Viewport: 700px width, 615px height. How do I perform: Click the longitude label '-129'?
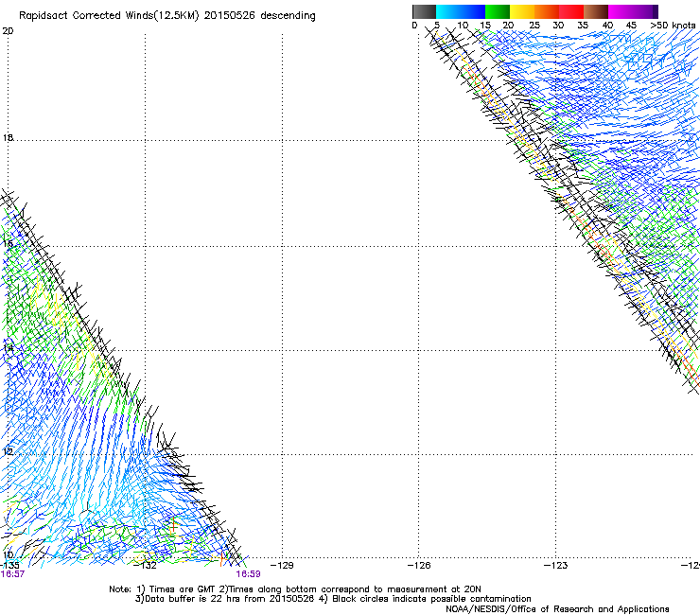pos(282,566)
